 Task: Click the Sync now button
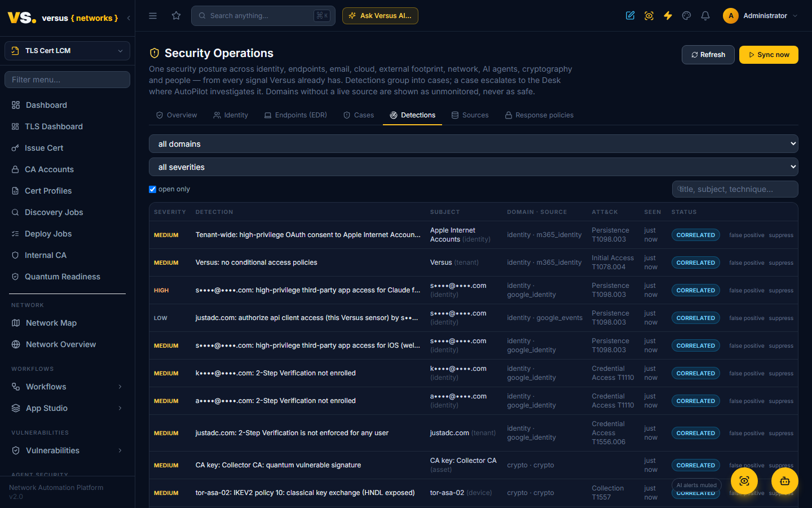click(x=769, y=55)
